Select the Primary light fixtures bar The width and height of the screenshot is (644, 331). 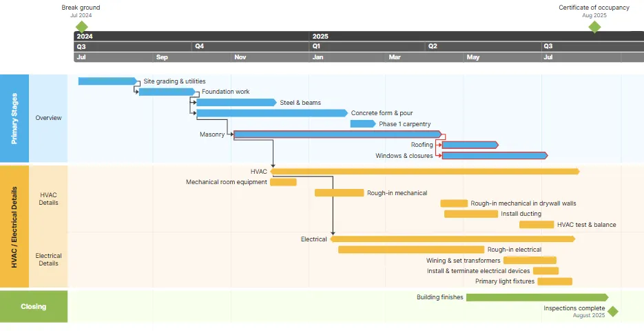[555, 281]
